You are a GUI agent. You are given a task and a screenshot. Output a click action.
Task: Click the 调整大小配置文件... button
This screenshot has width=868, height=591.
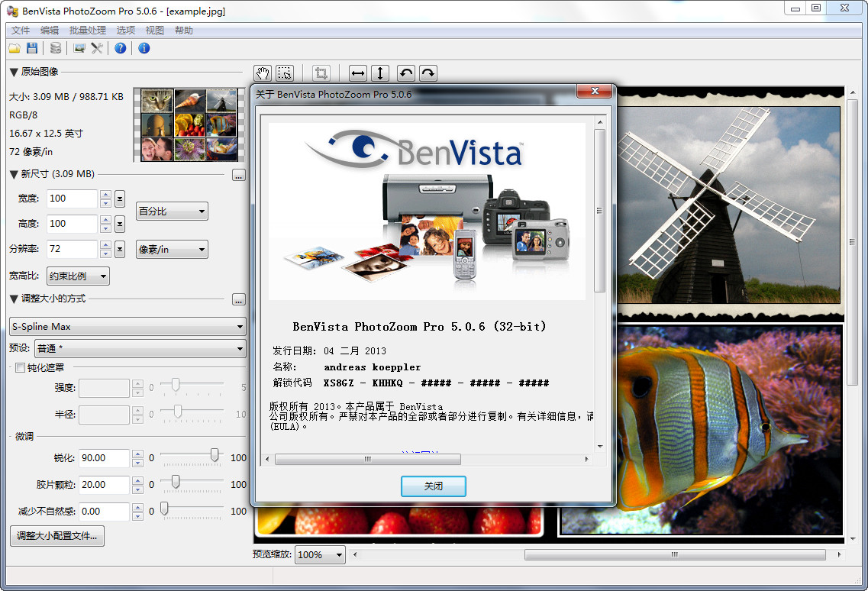(57, 536)
